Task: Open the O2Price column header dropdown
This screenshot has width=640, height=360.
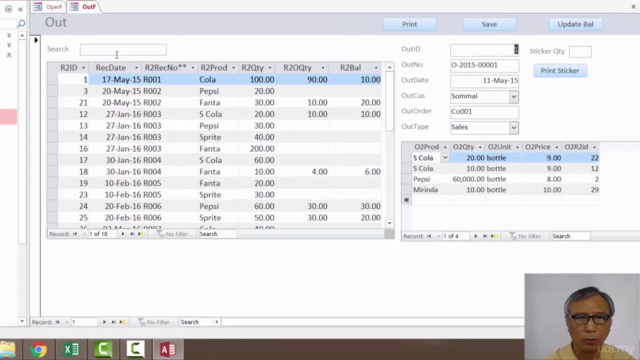Action: pos(556,147)
